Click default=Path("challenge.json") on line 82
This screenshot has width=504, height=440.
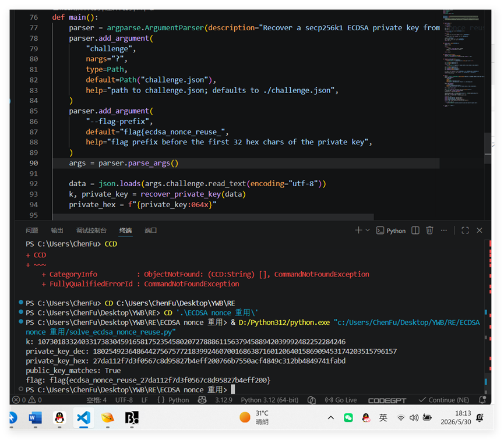point(149,80)
